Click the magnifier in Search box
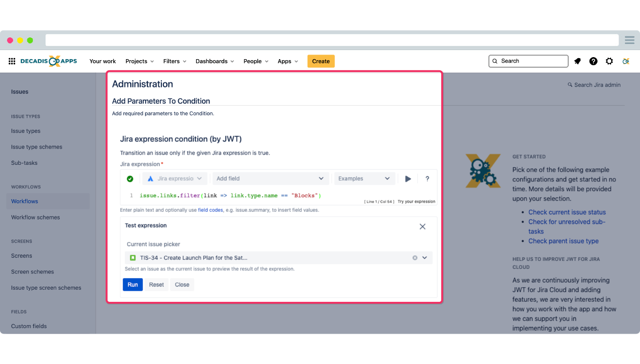640x364 pixels. (x=495, y=61)
